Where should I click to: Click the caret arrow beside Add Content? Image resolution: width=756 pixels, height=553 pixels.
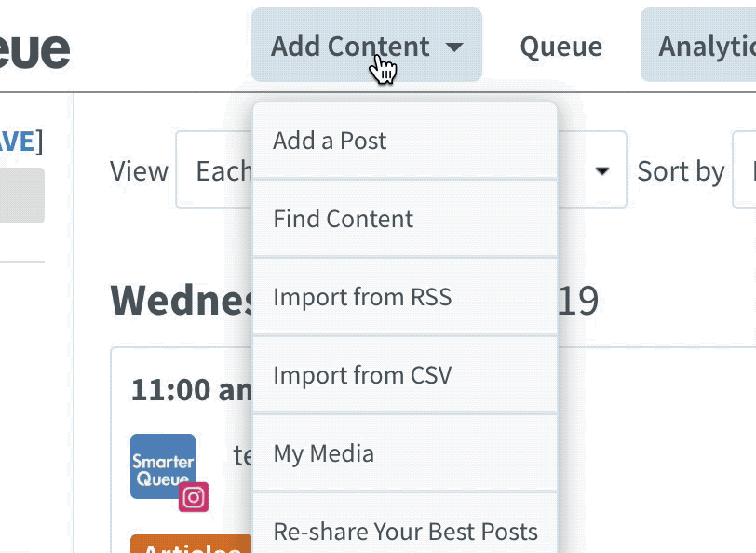(454, 47)
